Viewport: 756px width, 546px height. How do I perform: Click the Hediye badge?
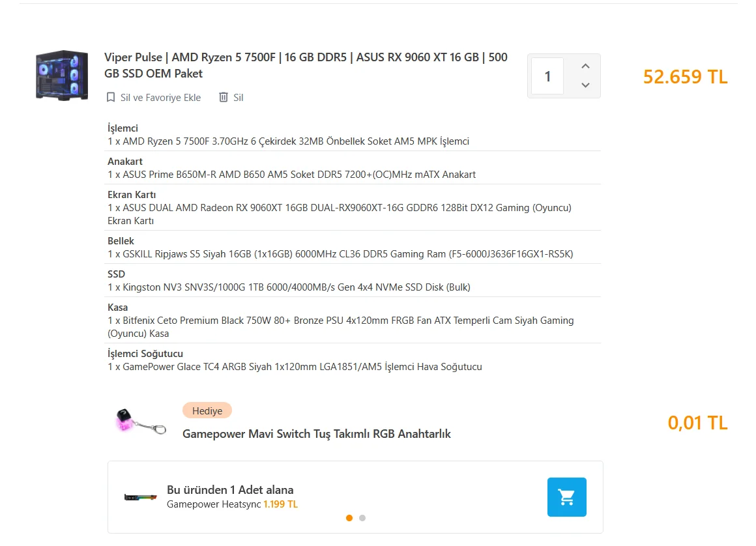click(x=207, y=410)
